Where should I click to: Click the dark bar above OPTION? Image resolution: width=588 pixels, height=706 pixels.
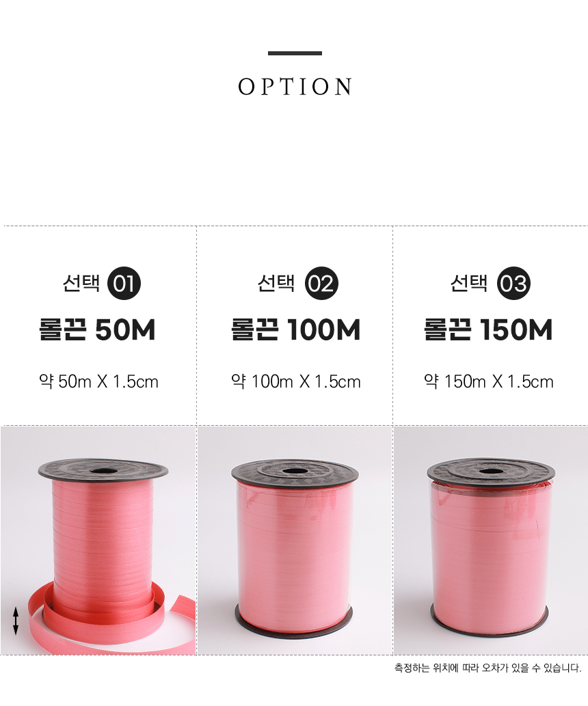click(295, 53)
